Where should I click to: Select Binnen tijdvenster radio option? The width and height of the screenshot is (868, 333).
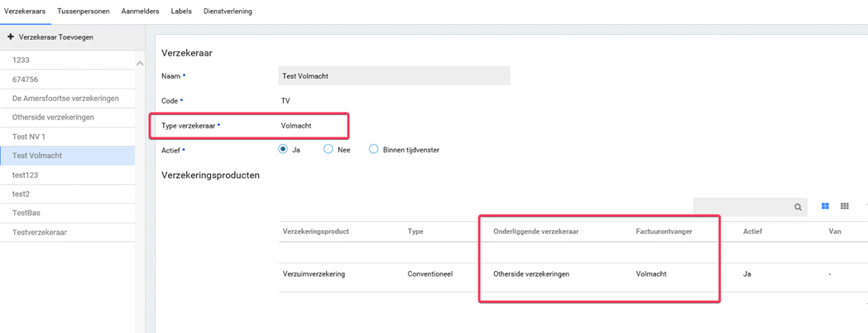point(374,150)
